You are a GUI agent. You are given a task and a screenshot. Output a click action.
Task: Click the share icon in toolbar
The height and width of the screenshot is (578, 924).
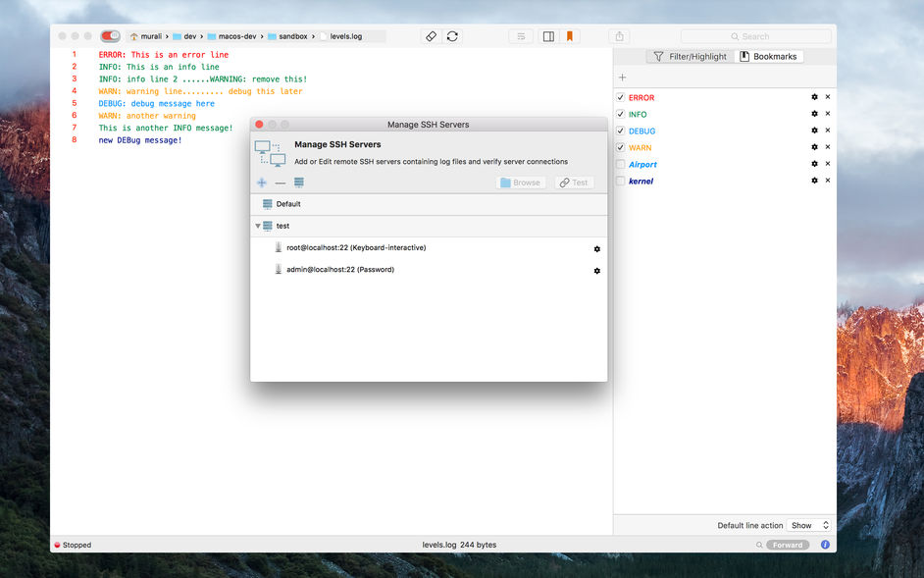tap(618, 35)
